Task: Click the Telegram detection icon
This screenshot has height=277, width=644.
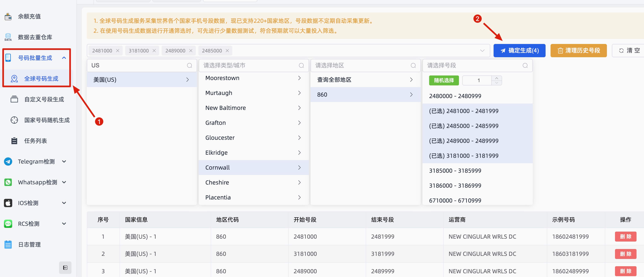Action: (x=8, y=161)
